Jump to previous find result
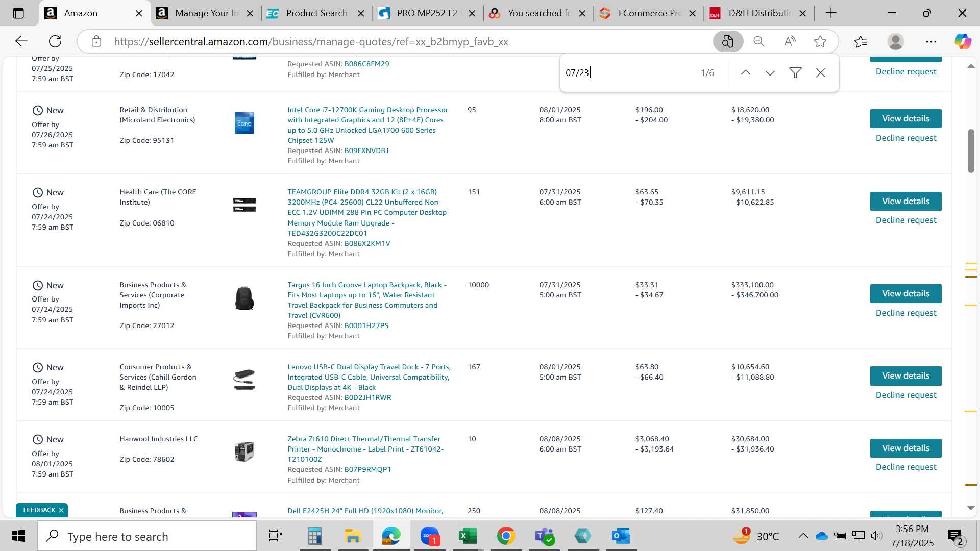980x551 pixels. 746,72
